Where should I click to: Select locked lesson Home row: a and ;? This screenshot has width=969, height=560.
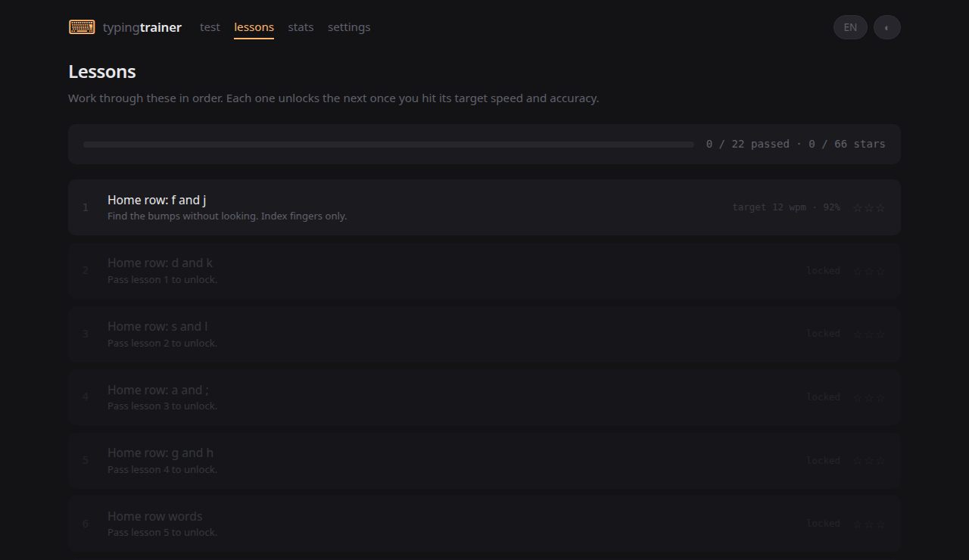point(484,397)
